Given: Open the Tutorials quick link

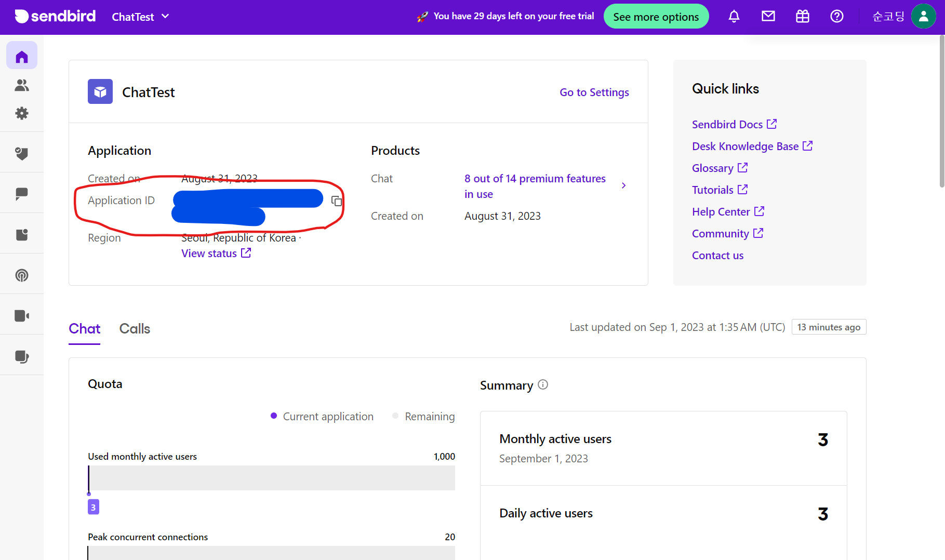Looking at the screenshot, I should (720, 190).
